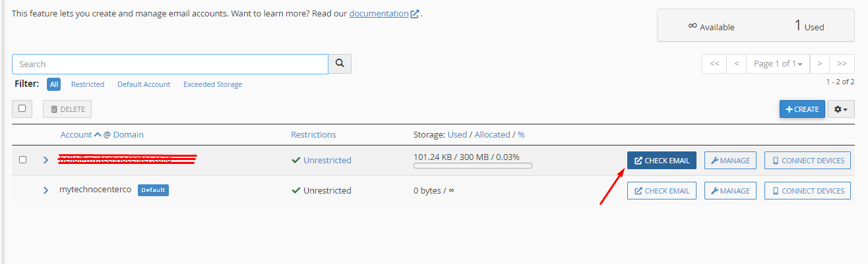Open the Page 1 of 1 dropdown
Screen dimensions: 868x264
coord(778,64)
